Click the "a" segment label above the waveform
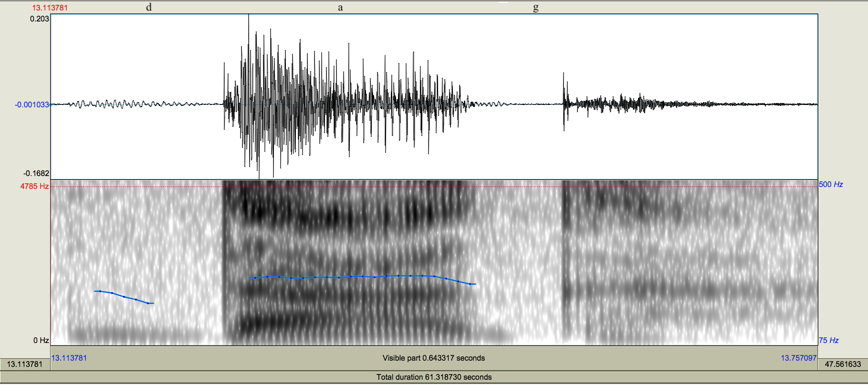 340,8
